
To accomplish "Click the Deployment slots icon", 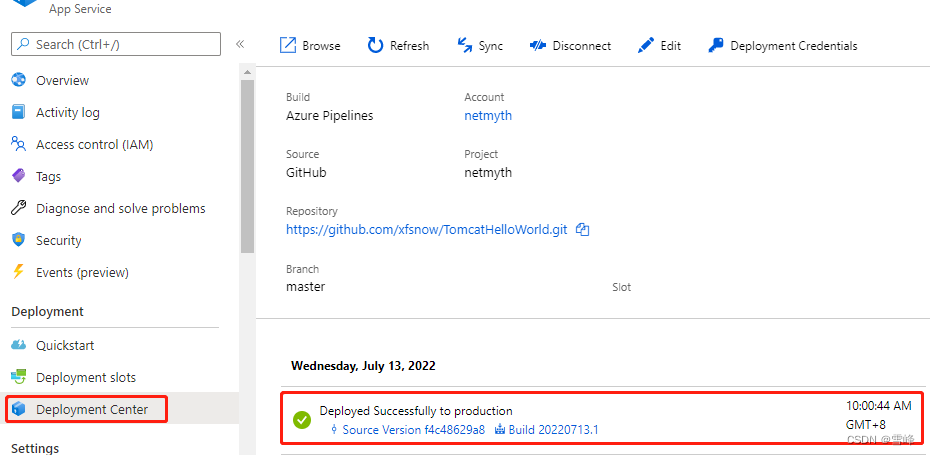I will coord(19,377).
